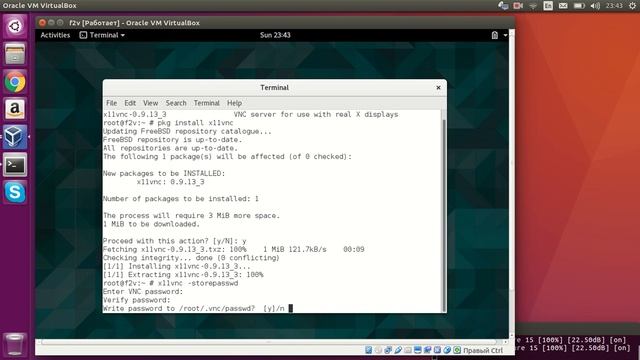This screenshot has width=640, height=360.
Task: Click 'Fetching x11vnc-0.9.13_3.txz' line
Action: tap(233, 249)
